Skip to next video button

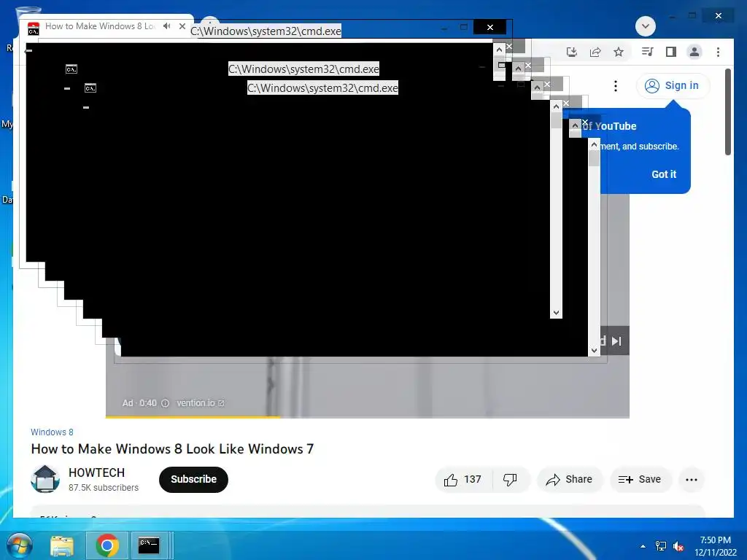click(617, 341)
